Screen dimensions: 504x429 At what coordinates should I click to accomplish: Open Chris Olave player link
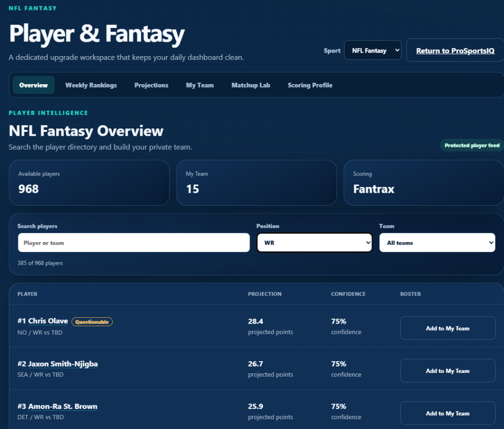tap(48, 321)
